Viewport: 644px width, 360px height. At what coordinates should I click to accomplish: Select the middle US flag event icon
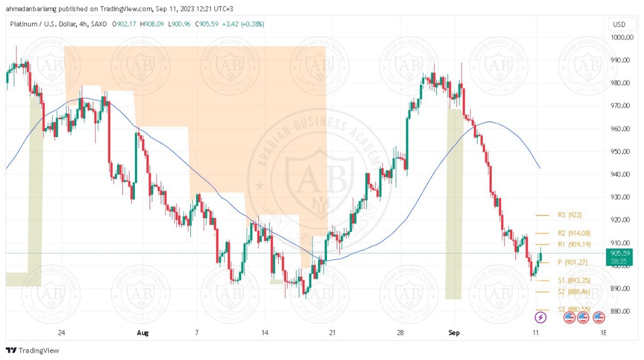pos(583,317)
